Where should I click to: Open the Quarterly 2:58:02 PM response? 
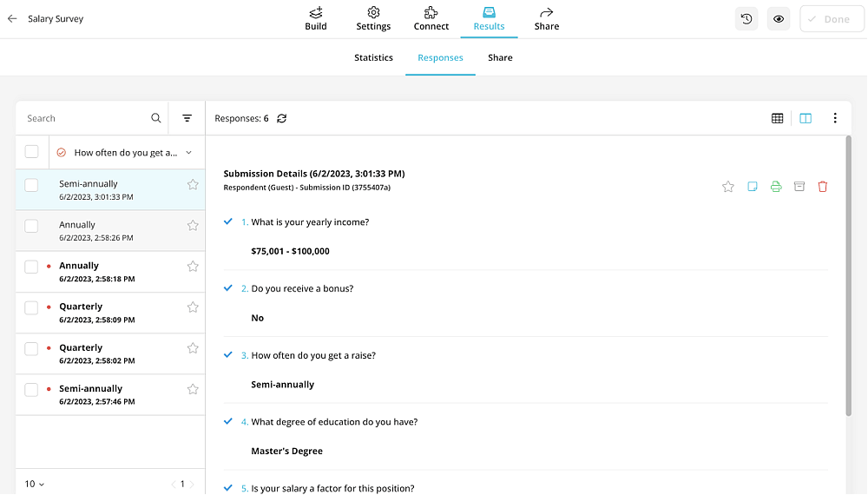coord(110,353)
